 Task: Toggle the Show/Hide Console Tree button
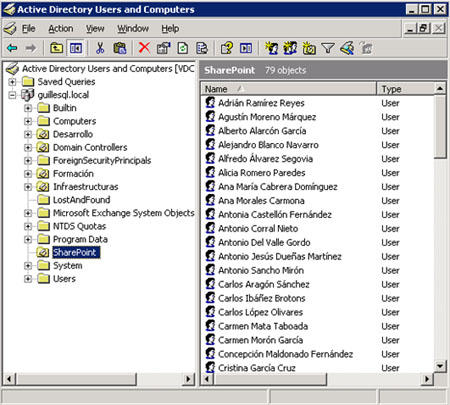click(76, 48)
